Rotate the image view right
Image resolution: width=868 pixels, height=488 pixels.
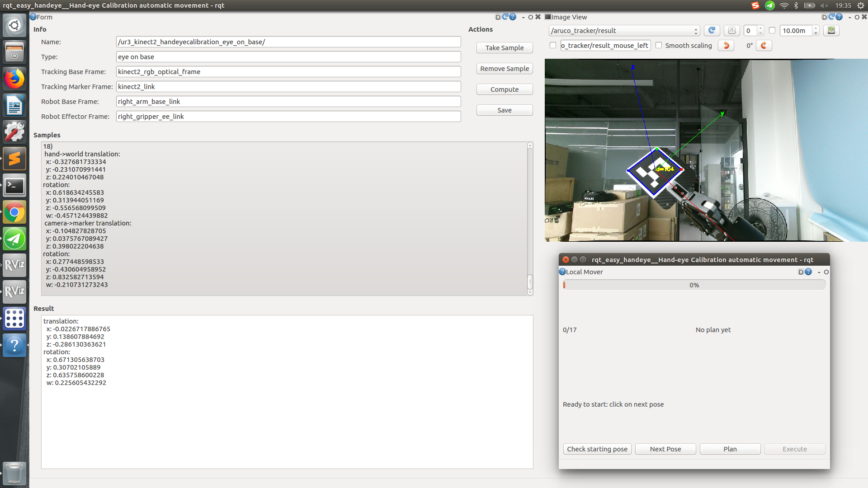point(764,45)
